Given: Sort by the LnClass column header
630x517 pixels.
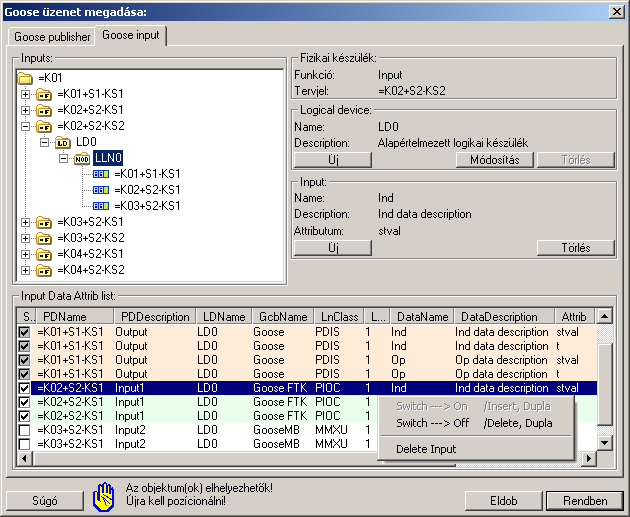Looking at the screenshot, I should 340,317.
